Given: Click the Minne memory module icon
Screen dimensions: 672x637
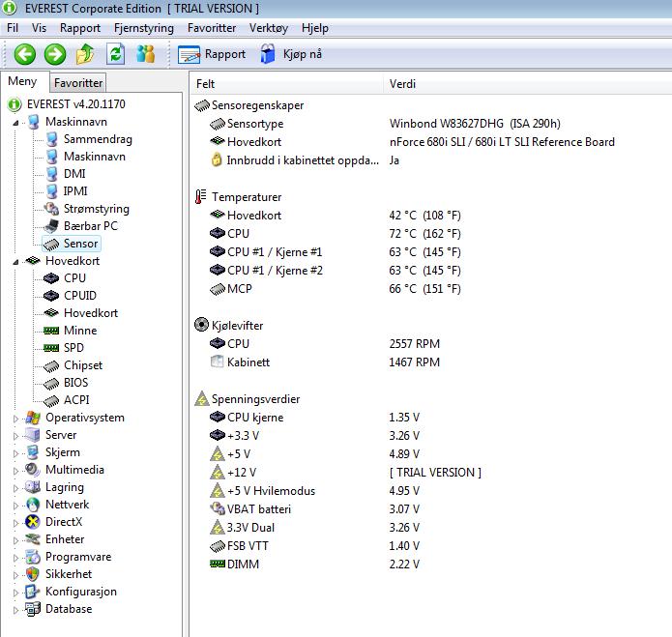Looking at the screenshot, I should pos(51,331).
